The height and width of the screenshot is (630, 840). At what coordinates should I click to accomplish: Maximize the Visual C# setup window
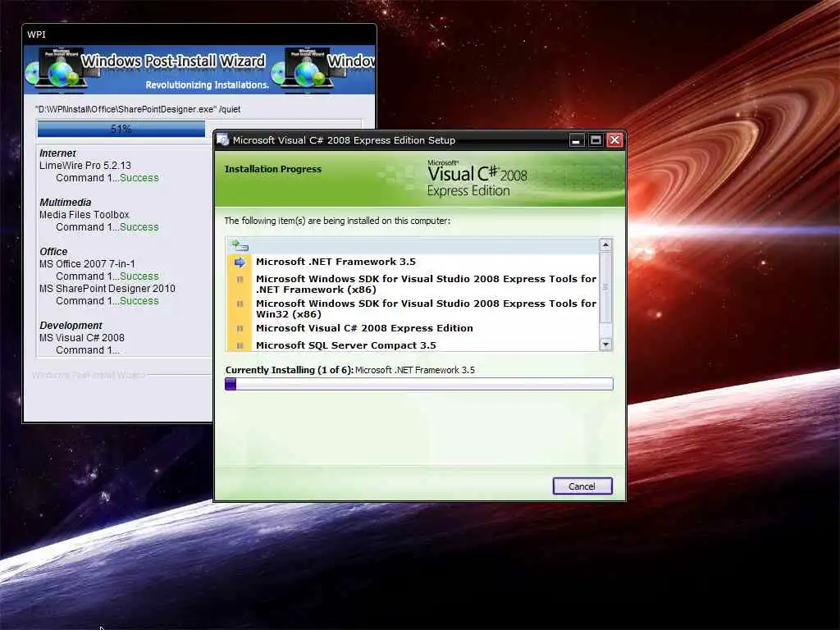point(596,140)
